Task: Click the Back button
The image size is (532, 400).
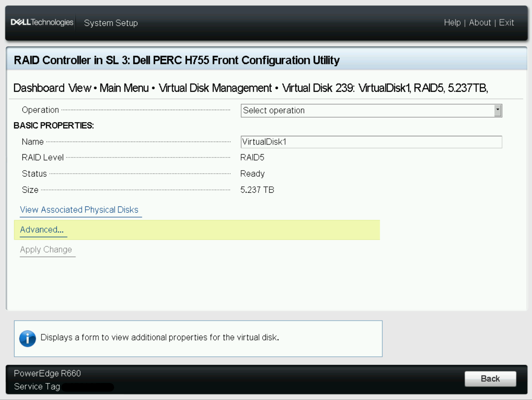Action: (x=490, y=379)
